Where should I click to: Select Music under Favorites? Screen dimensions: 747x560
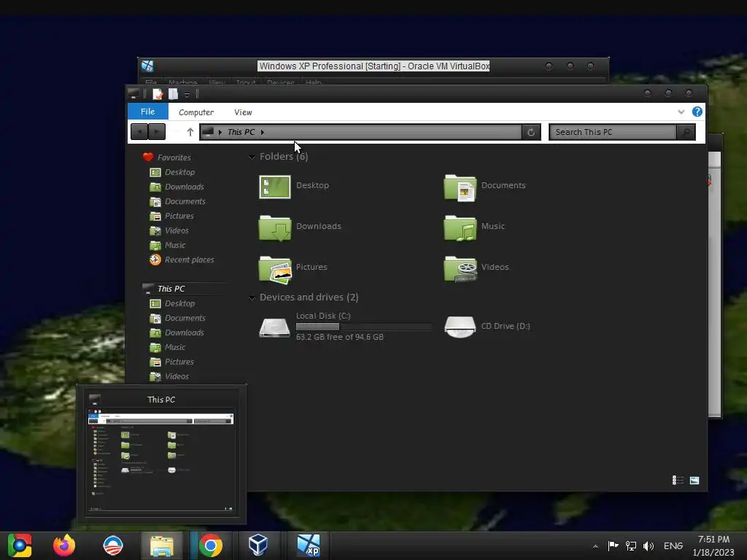click(x=167, y=245)
